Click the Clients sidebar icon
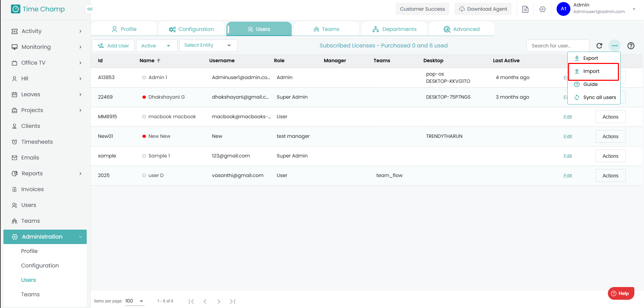This screenshot has height=308, width=644. coord(14,126)
